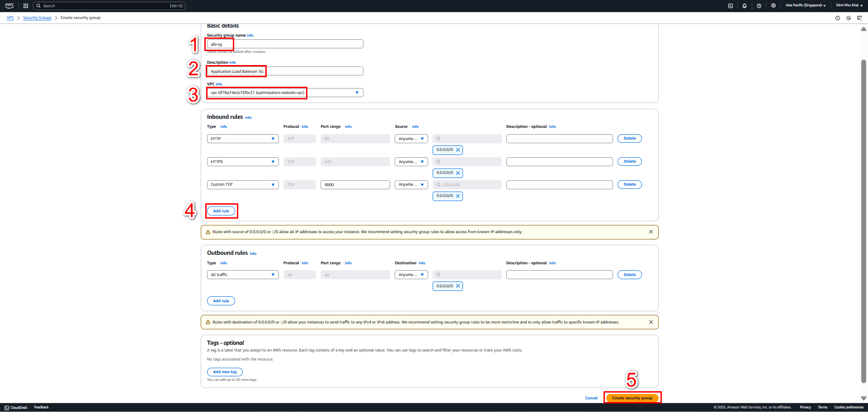Open the HTTP rule type dropdown

click(x=243, y=139)
